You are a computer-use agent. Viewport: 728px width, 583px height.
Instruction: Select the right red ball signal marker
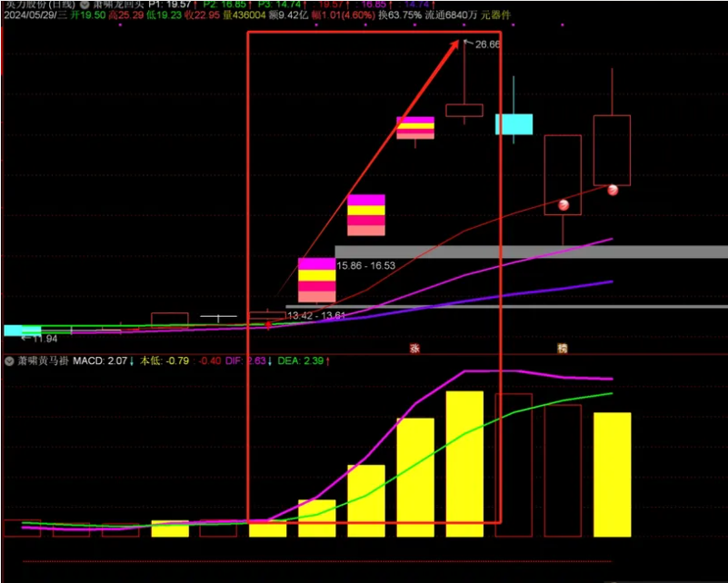click(x=613, y=190)
